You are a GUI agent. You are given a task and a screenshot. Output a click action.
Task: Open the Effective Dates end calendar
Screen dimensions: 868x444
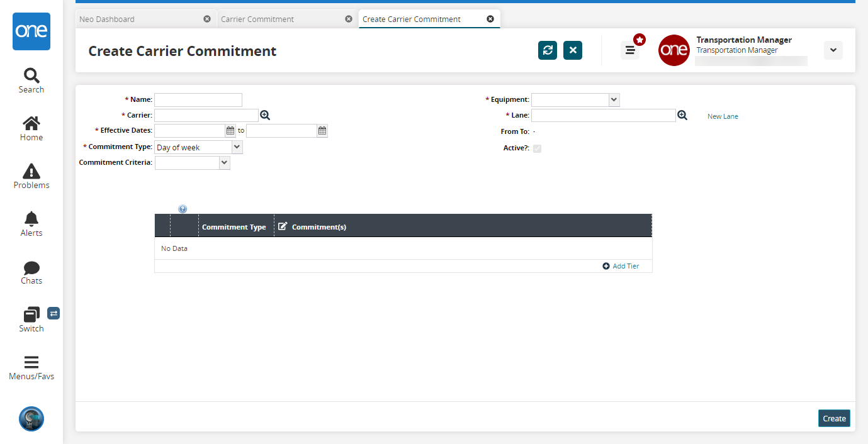[x=322, y=131]
